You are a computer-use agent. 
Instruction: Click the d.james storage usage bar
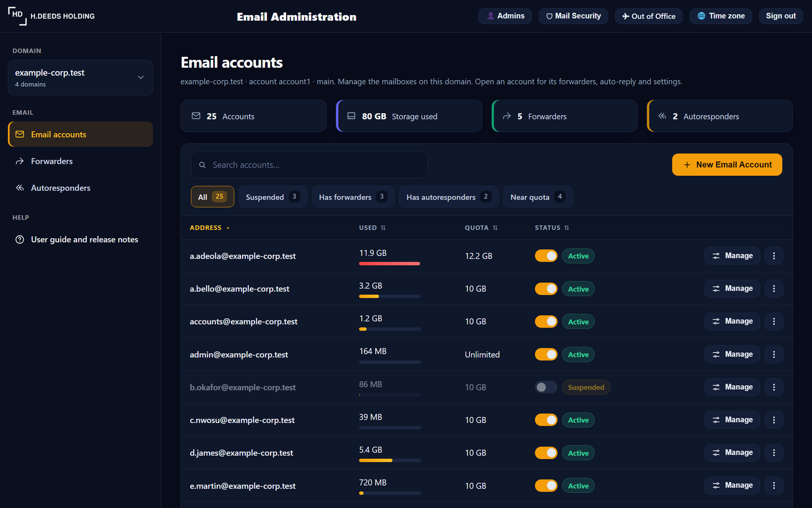(390, 460)
